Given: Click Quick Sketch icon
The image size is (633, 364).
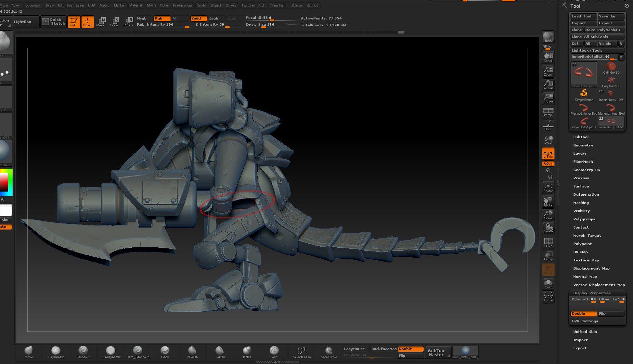Looking at the screenshot, I should coord(53,22).
